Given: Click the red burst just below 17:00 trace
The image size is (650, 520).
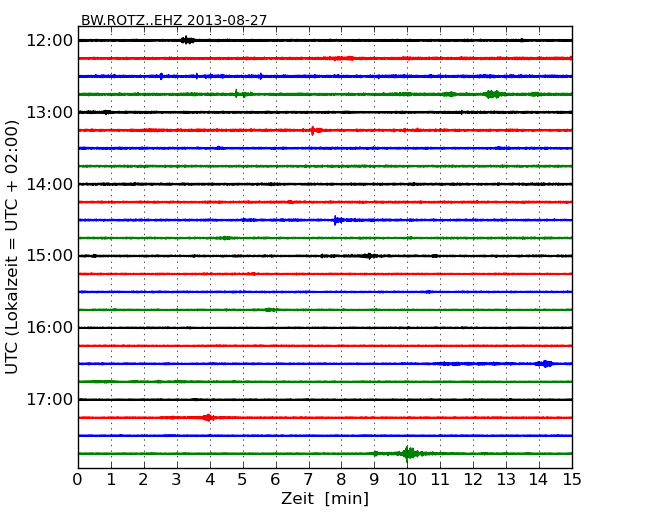Looking at the screenshot, I should (x=209, y=418).
